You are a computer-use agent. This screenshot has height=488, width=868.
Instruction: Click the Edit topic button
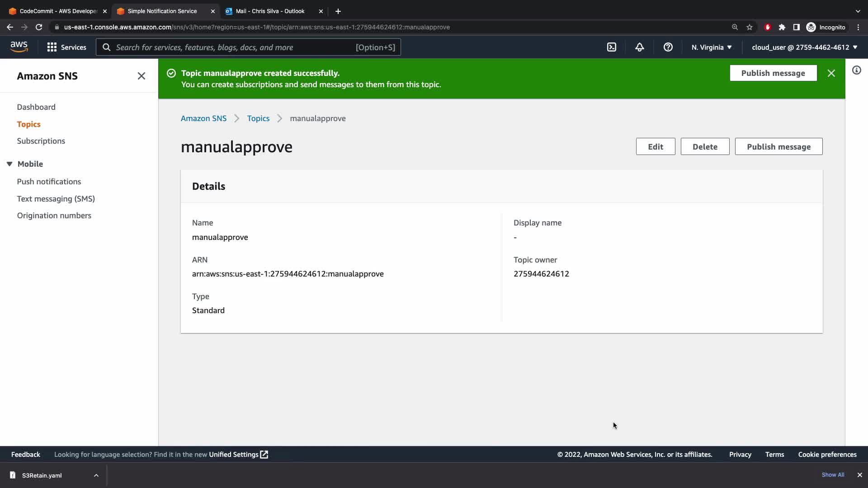pos(655,146)
